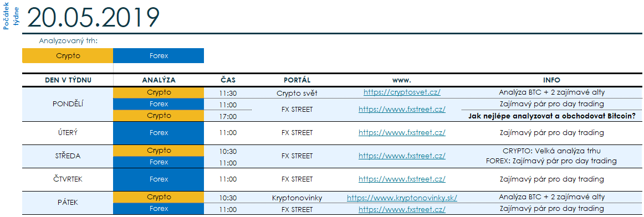Select the yellow Crypto legend cell
The image size is (644, 217).
tap(68, 56)
